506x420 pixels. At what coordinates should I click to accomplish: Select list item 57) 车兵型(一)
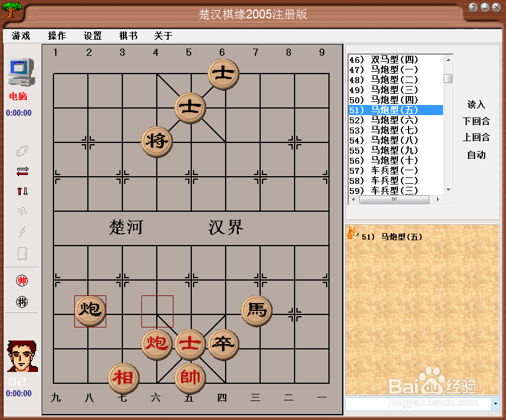[x=396, y=170]
